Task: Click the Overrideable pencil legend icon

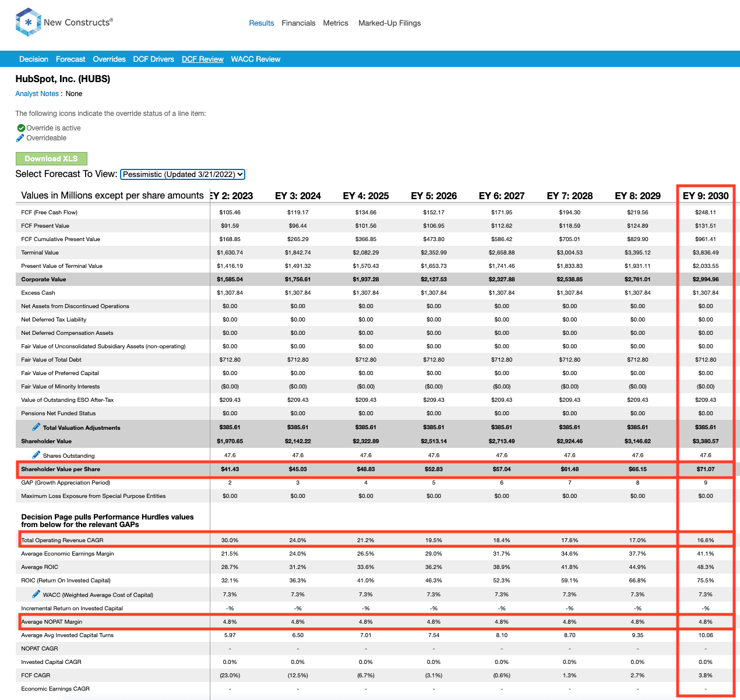Action: click(20, 138)
